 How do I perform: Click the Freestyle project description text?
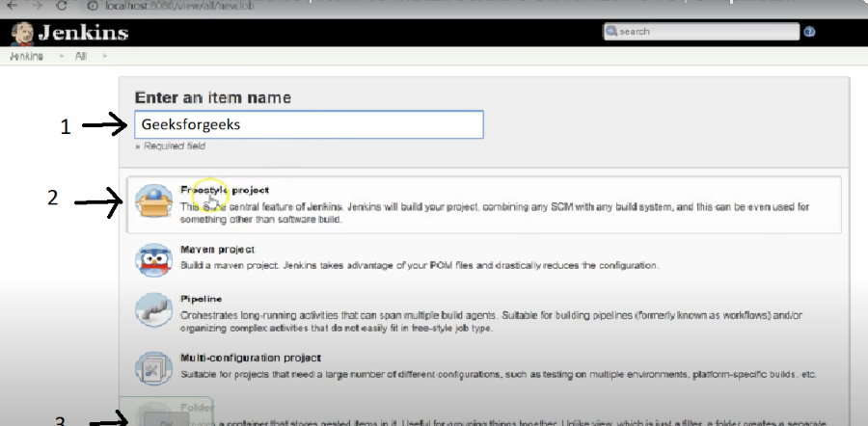(495, 213)
